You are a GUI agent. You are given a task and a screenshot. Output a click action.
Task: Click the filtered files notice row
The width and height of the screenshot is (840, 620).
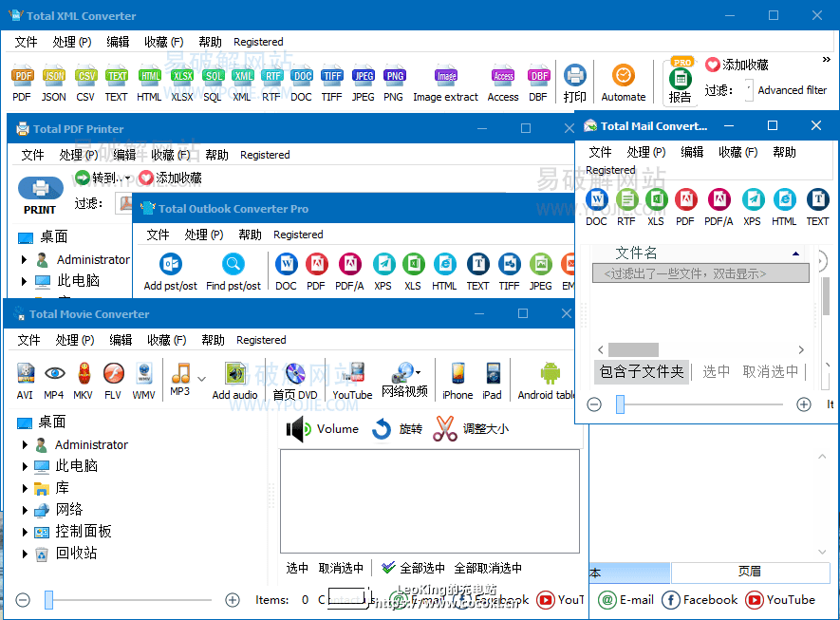[x=700, y=273]
